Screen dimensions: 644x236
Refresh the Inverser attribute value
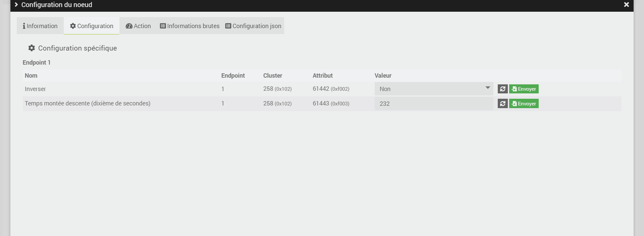pyautogui.click(x=502, y=89)
